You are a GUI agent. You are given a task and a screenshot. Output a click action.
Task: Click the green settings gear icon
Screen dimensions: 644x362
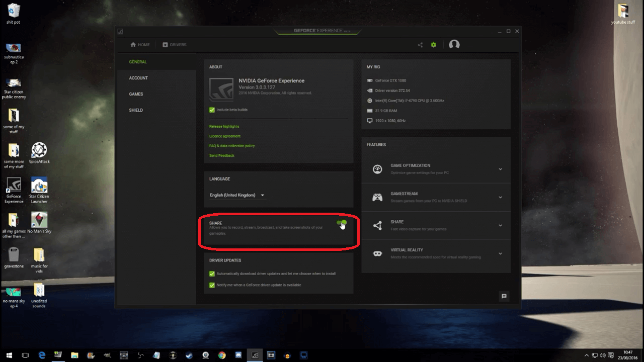(433, 45)
